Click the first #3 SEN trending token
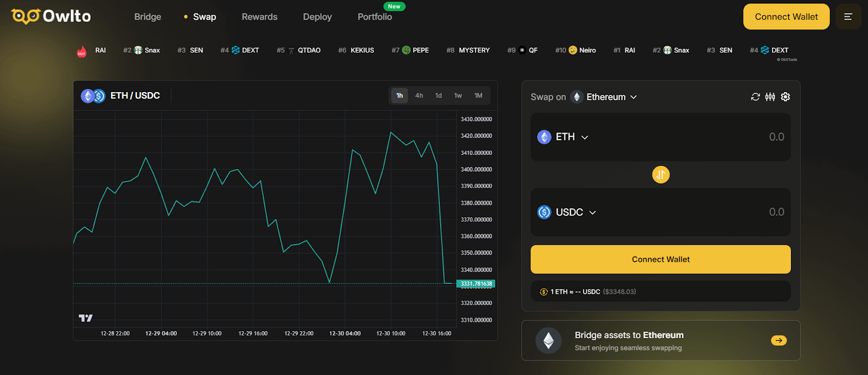This screenshot has height=375, width=868. point(190,50)
